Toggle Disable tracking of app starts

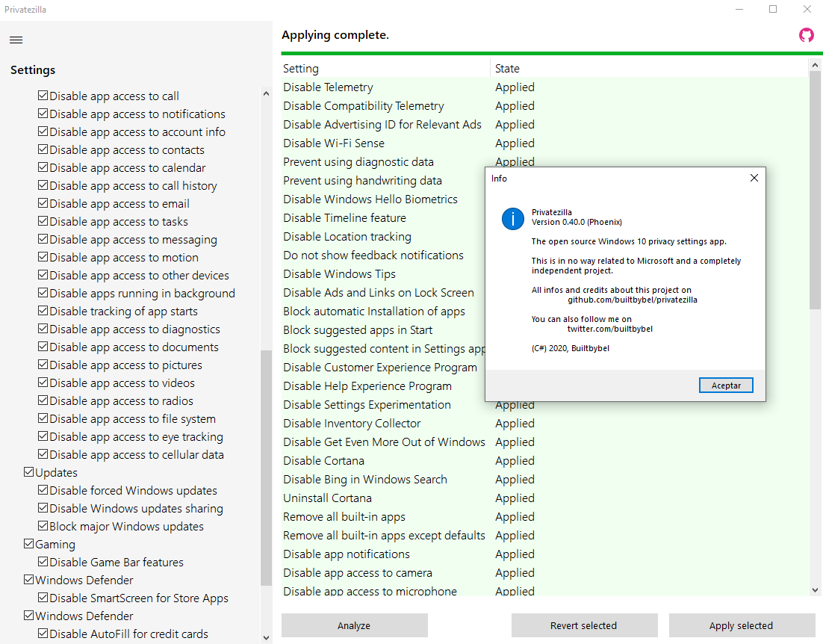point(43,311)
